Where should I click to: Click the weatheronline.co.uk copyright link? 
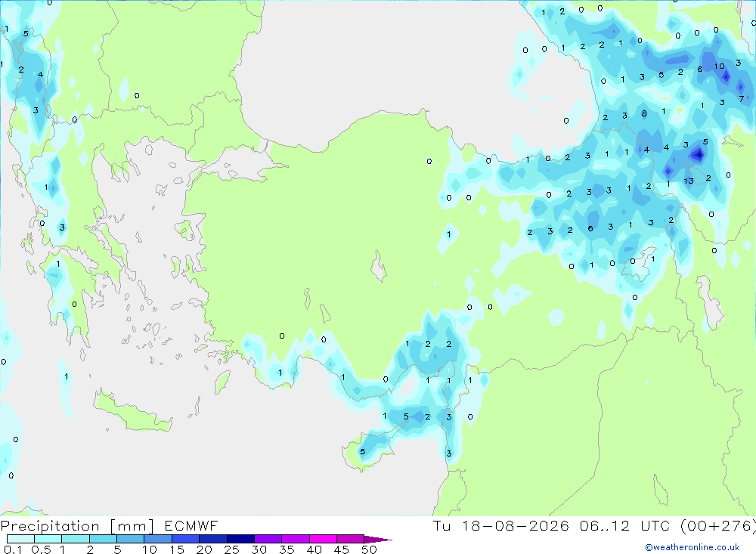(x=692, y=547)
